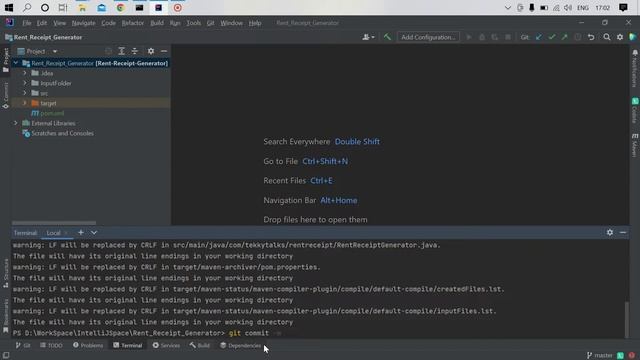This screenshot has height=360, width=640.
Task: Open File Explorer from Windows taskbar
Action: click(x=82, y=8)
